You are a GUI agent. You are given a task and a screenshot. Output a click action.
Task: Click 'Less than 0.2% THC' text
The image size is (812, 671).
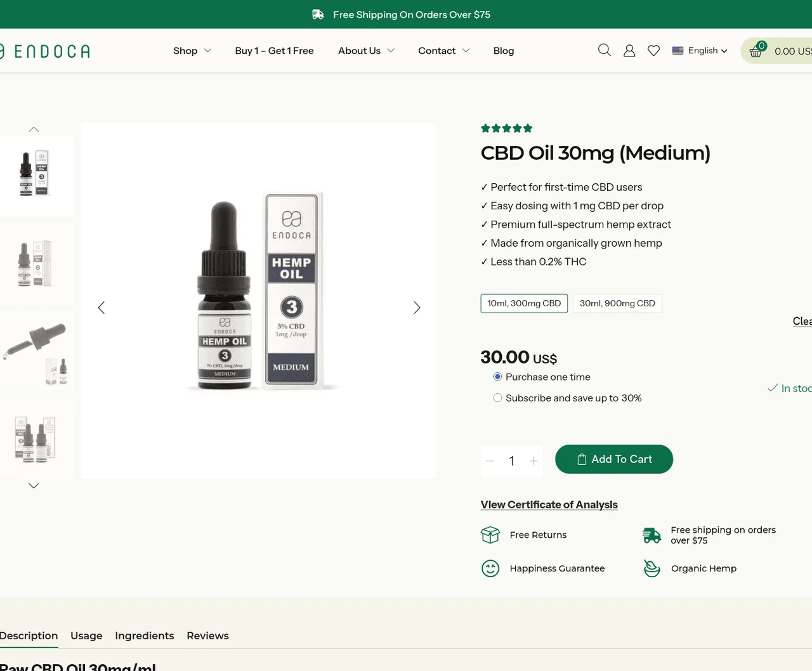click(x=538, y=261)
